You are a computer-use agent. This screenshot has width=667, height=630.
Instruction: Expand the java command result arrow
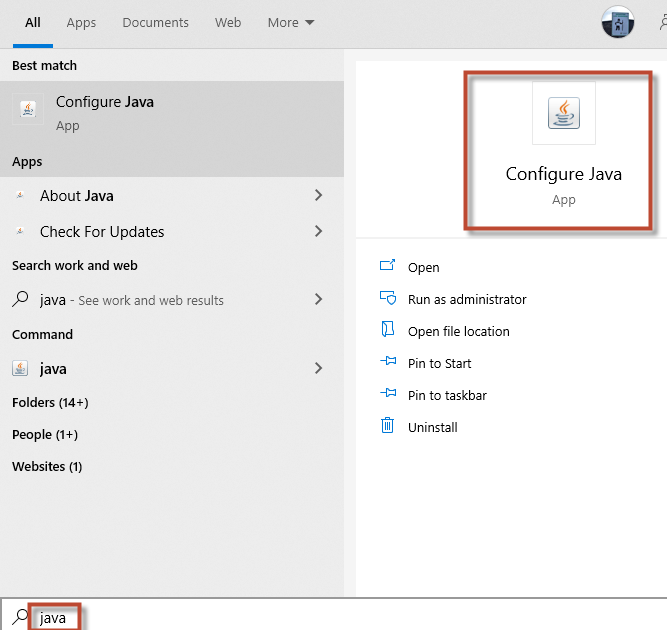[x=318, y=368]
